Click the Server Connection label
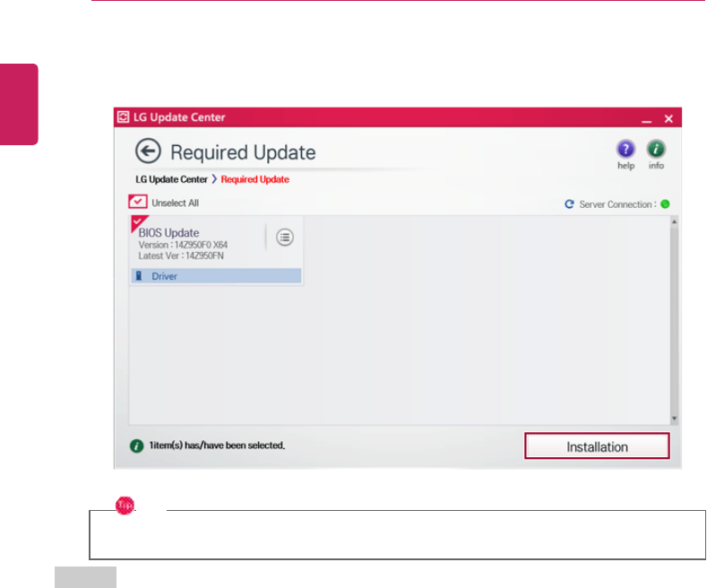 (617, 204)
